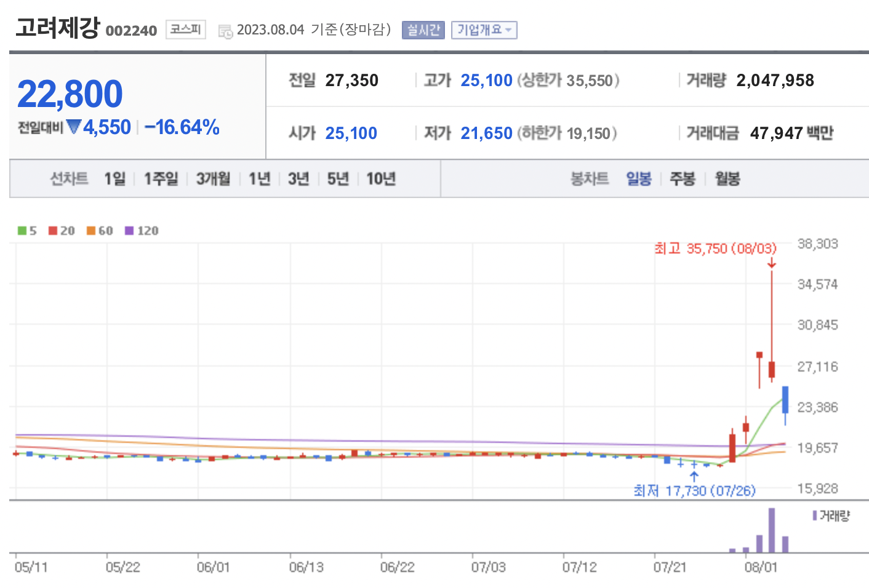Select the 1일 line chart period
The width and height of the screenshot is (869, 588).
(x=114, y=179)
